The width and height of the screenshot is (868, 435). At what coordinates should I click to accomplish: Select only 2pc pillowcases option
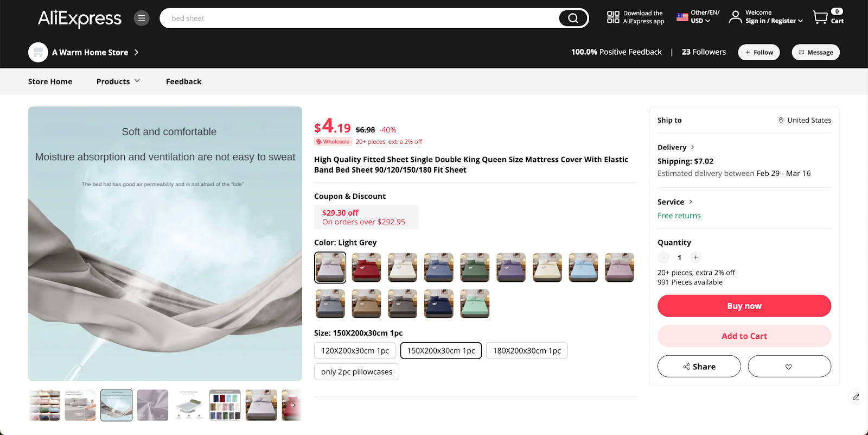(x=356, y=372)
